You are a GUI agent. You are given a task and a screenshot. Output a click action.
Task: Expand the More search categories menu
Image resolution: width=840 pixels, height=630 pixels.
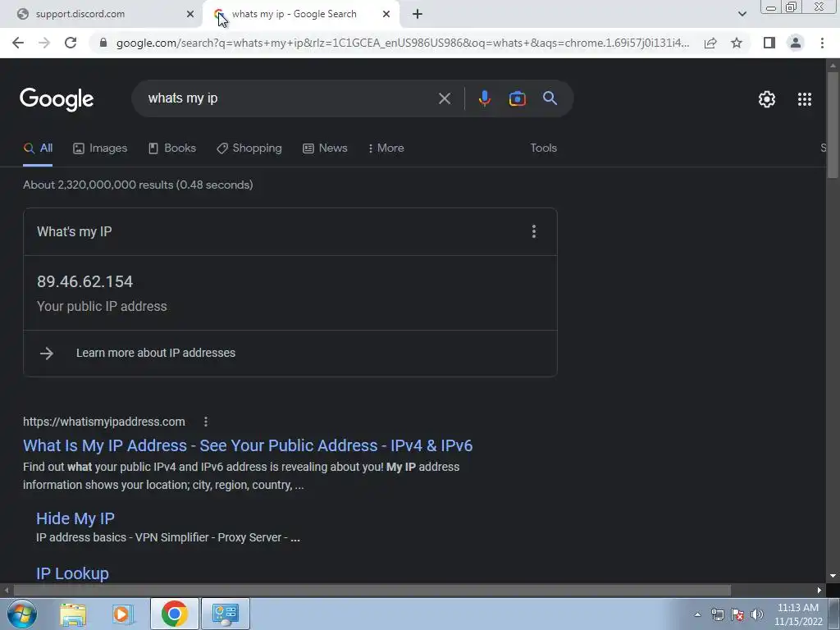386,148
